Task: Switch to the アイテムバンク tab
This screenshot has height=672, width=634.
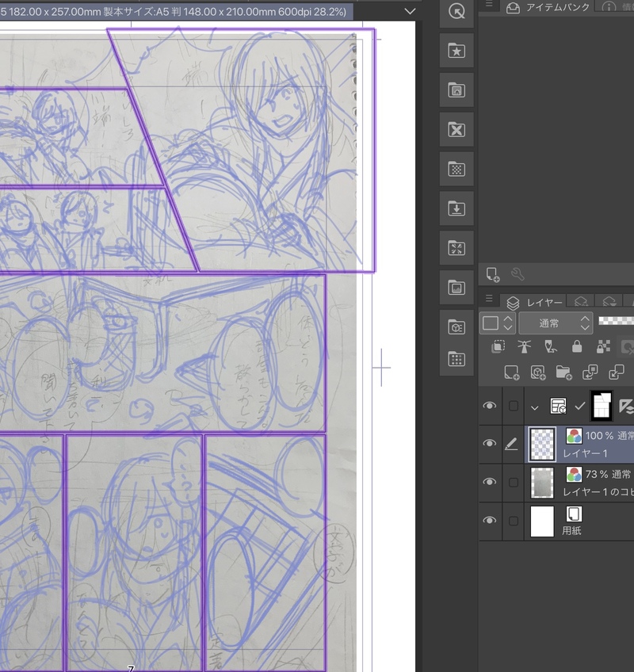Action: tap(548, 7)
